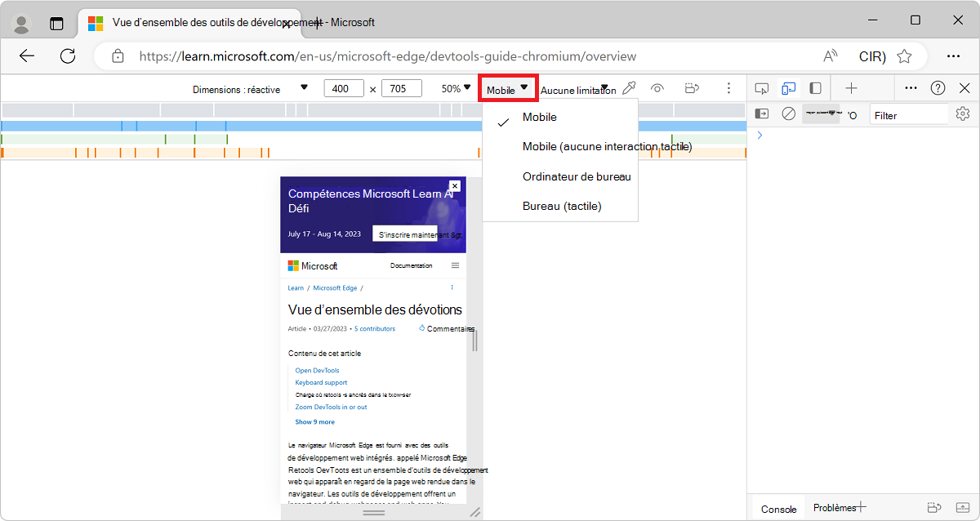This screenshot has height=521, width=980.
Task: Open the breadcrumb more options dots
Action: 452,287
